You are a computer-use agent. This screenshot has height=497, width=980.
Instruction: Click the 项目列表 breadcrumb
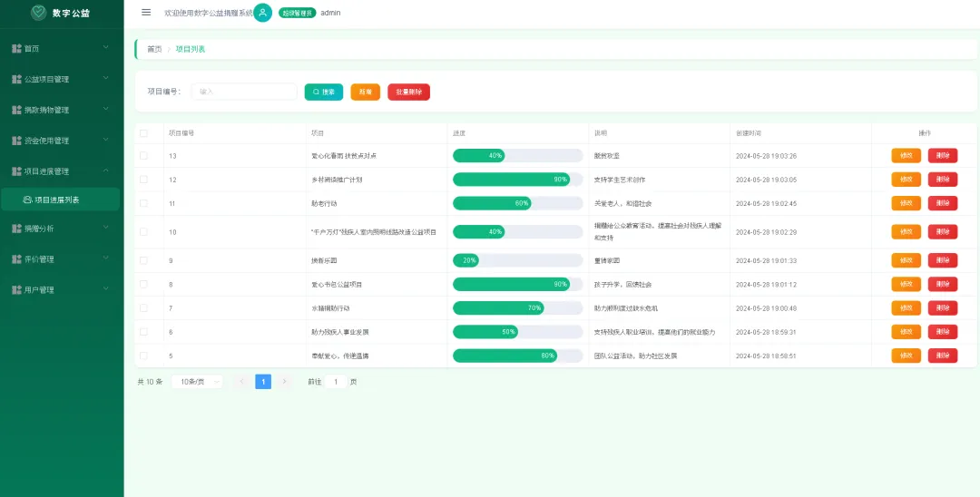(191, 49)
